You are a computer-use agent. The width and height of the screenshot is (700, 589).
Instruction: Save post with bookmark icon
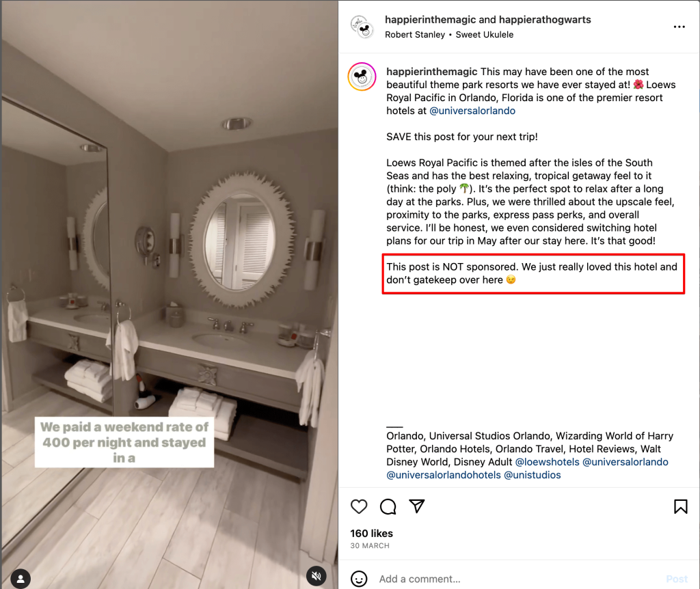pos(680,506)
